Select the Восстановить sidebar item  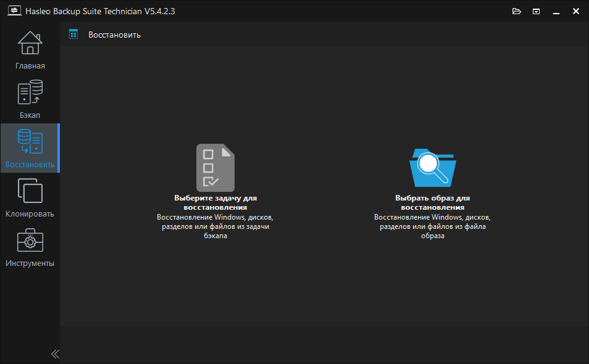tap(30, 148)
